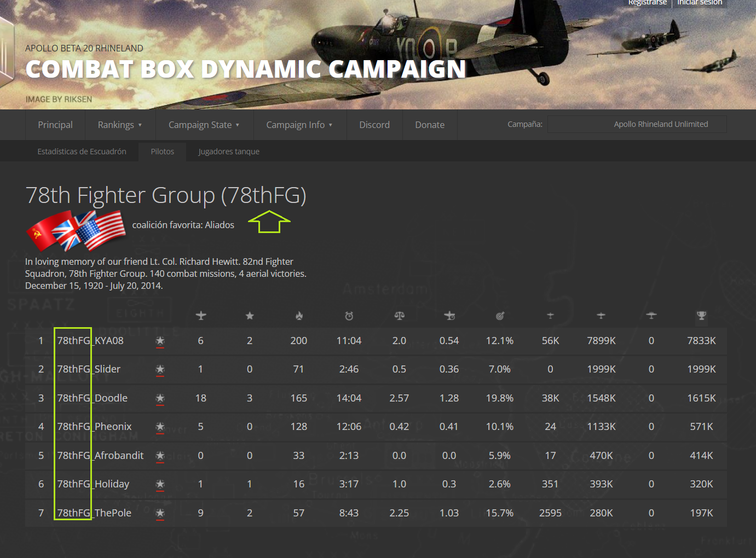Click the 78th Fighter Group heading
756x558 pixels.
[166, 195]
